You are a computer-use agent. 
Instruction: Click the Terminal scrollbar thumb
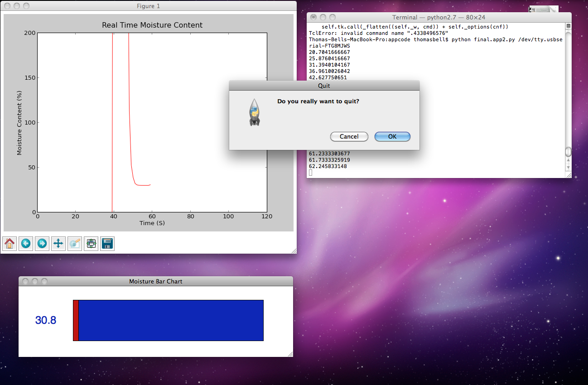(568, 153)
